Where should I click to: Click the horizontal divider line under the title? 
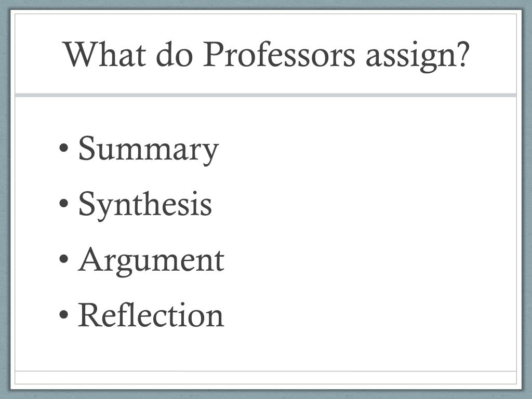pos(265,96)
